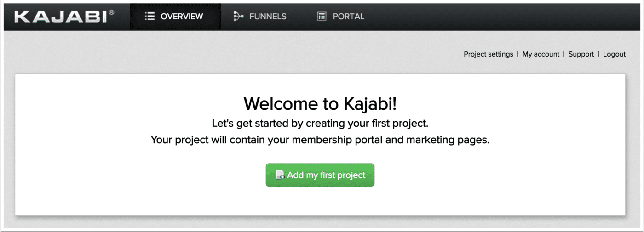The width and height of the screenshot is (644, 232).
Task: Click the divider between Support and Logout
Action: coord(598,54)
